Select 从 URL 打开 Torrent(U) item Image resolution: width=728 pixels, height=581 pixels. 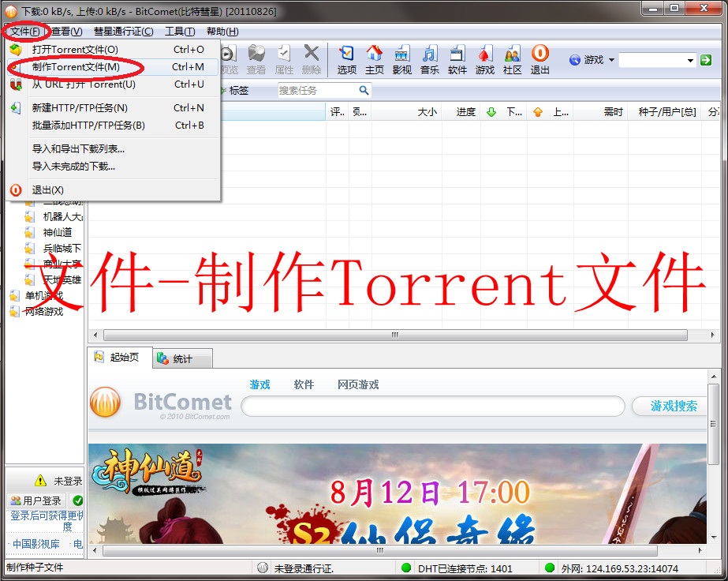coord(113,84)
